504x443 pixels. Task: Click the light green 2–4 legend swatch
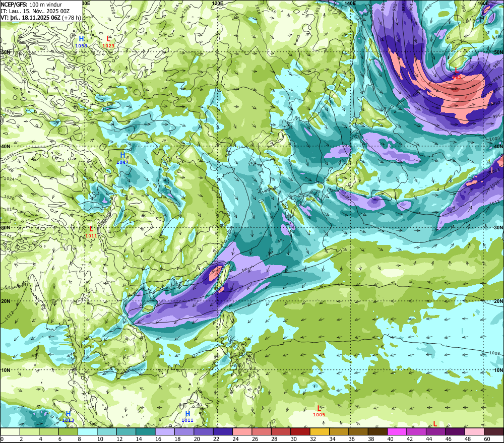pos(30,431)
